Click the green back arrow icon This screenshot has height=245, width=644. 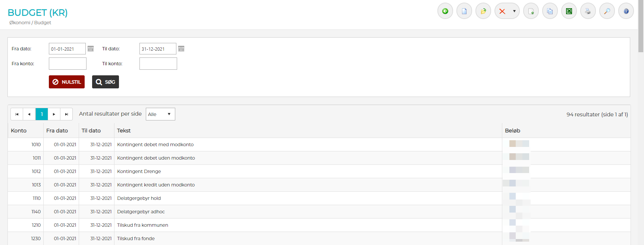click(x=445, y=11)
